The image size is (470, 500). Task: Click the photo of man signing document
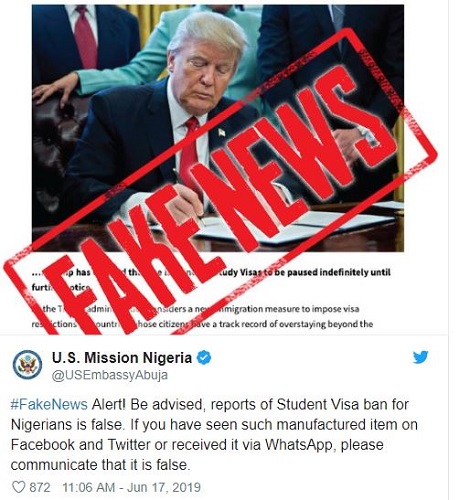[218, 128]
